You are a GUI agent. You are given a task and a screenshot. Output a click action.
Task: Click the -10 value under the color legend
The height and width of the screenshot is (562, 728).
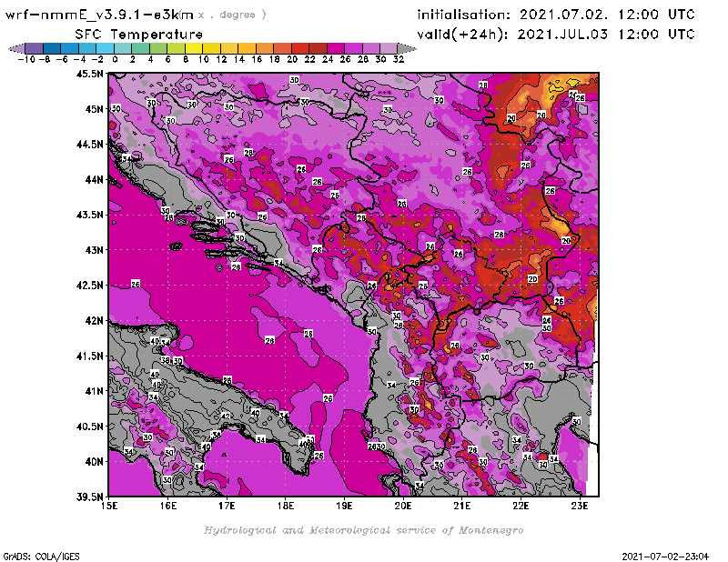(x=26, y=59)
